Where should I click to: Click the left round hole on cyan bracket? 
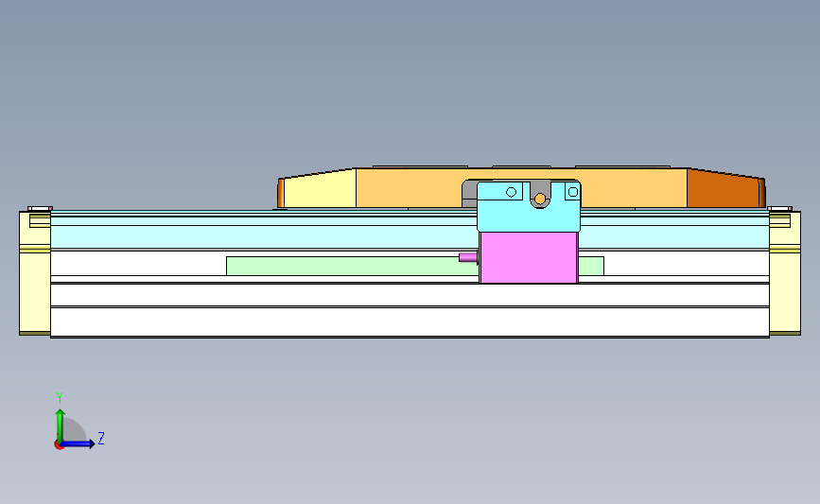[512, 192]
